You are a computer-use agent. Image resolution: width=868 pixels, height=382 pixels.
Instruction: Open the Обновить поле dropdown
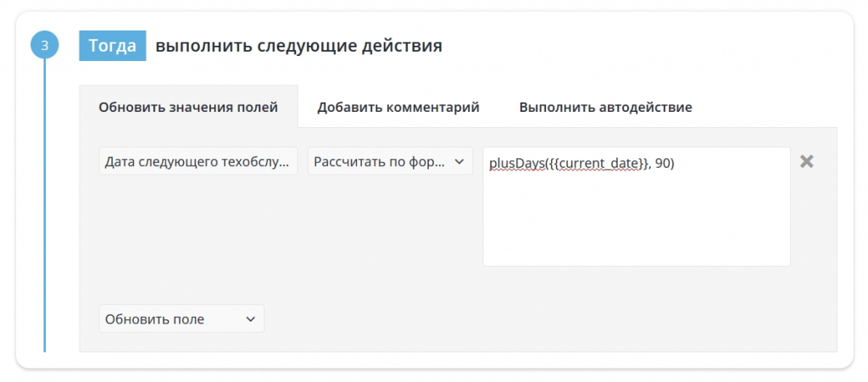pos(170,319)
